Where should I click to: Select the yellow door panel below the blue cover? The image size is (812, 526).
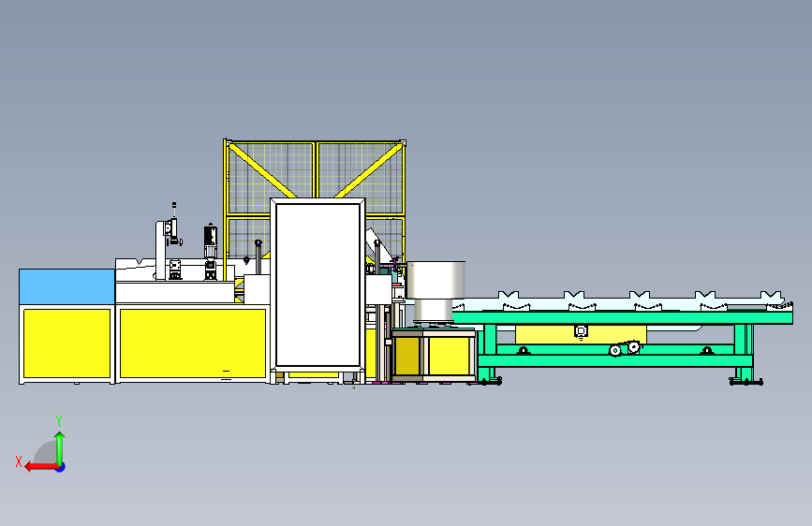pyautogui.click(x=66, y=343)
